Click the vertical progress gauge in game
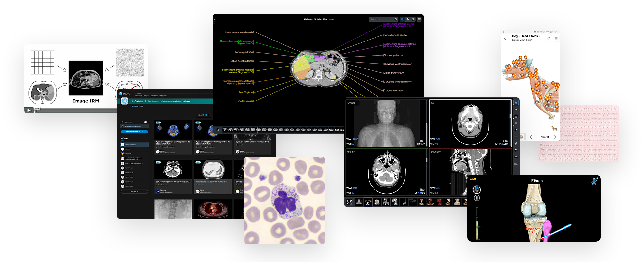The height and width of the screenshot is (262, 644). tap(477, 224)
